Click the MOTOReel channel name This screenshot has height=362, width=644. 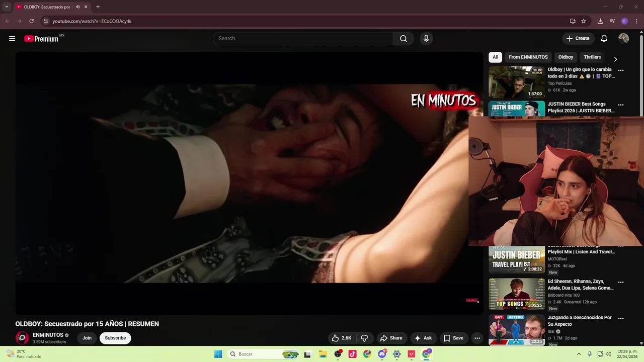[x=557, y=259]
